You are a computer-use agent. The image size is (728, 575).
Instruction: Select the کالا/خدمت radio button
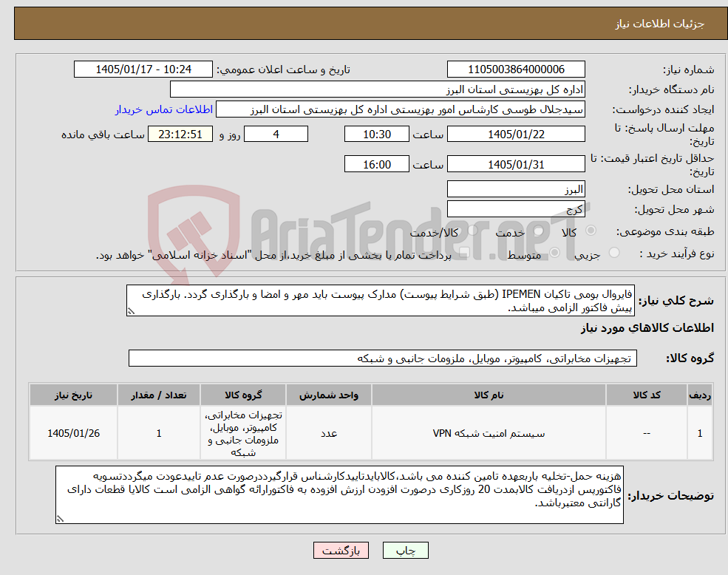[x=472, y=230]
